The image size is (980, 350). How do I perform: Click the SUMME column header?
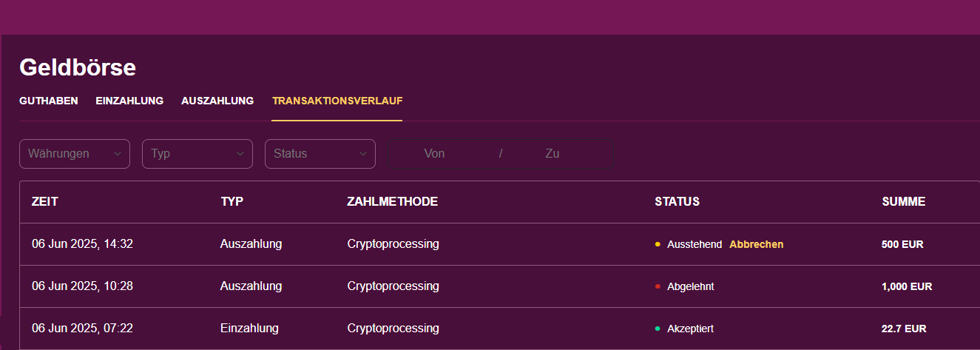903,201
